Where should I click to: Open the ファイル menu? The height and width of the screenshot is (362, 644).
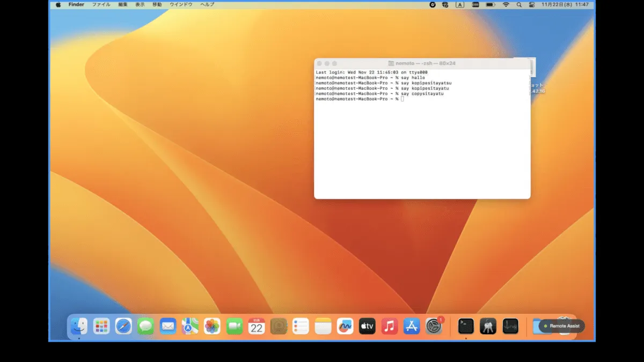tap(101, 4)
